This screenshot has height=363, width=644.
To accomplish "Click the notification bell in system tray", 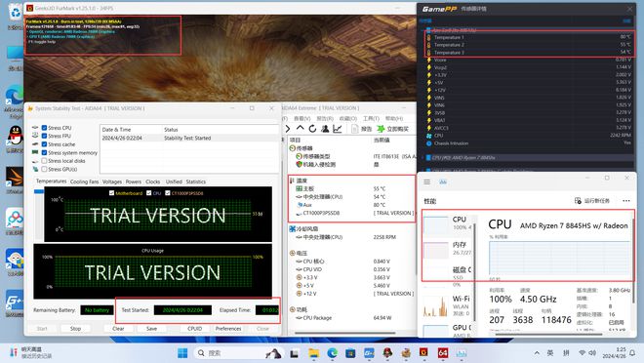I will 632,352.
